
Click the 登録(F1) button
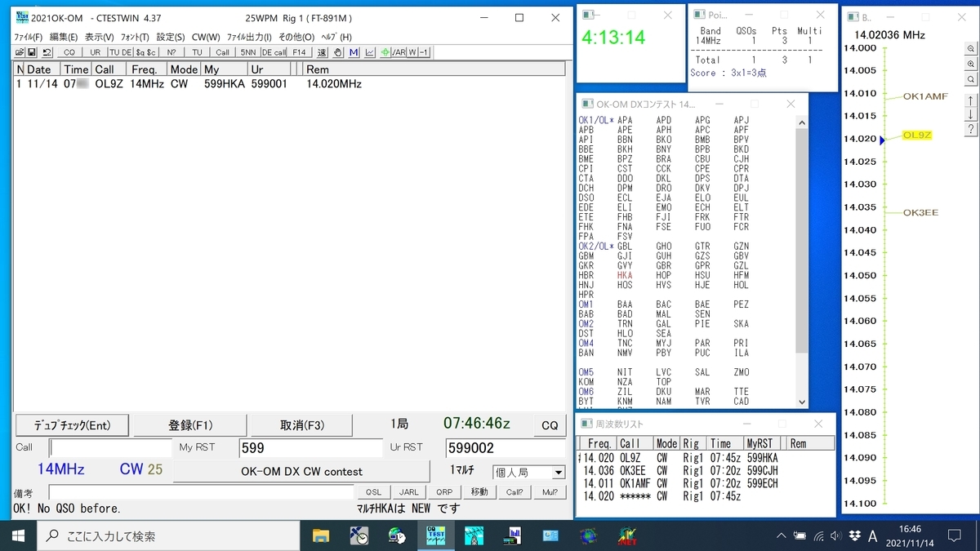[x=190, y=425]
